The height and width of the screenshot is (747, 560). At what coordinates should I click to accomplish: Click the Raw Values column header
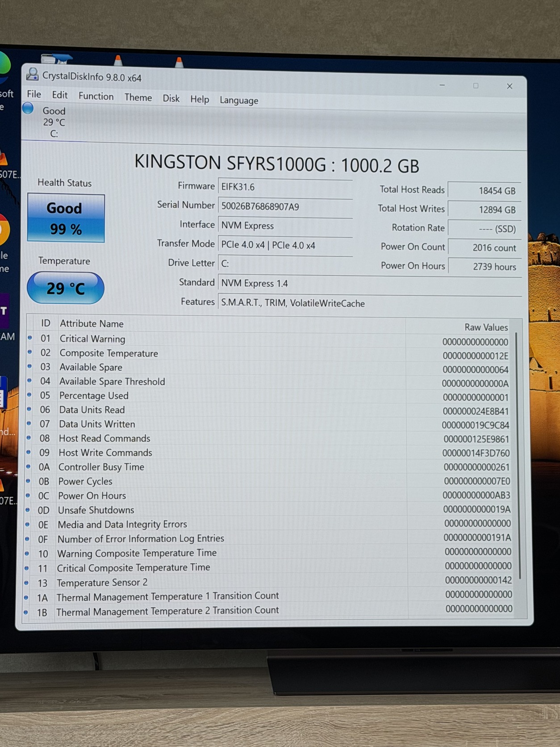click(486, 327)
